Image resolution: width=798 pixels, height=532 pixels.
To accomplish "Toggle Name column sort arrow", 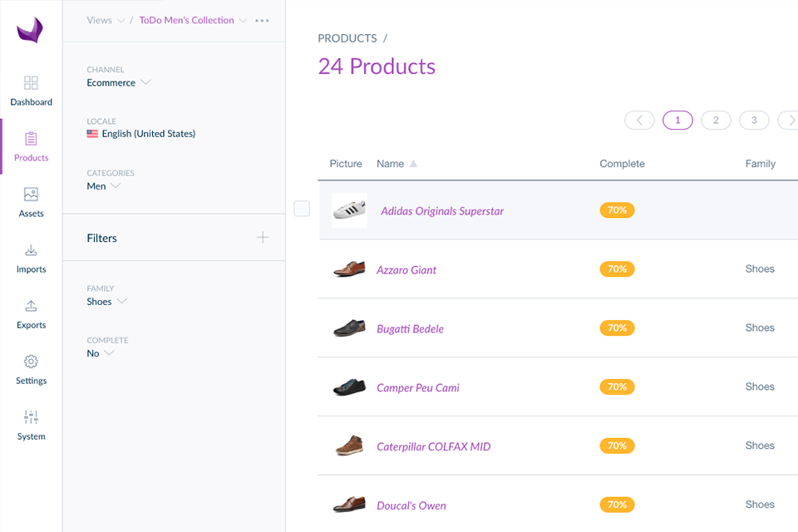I will click(413, 164).
